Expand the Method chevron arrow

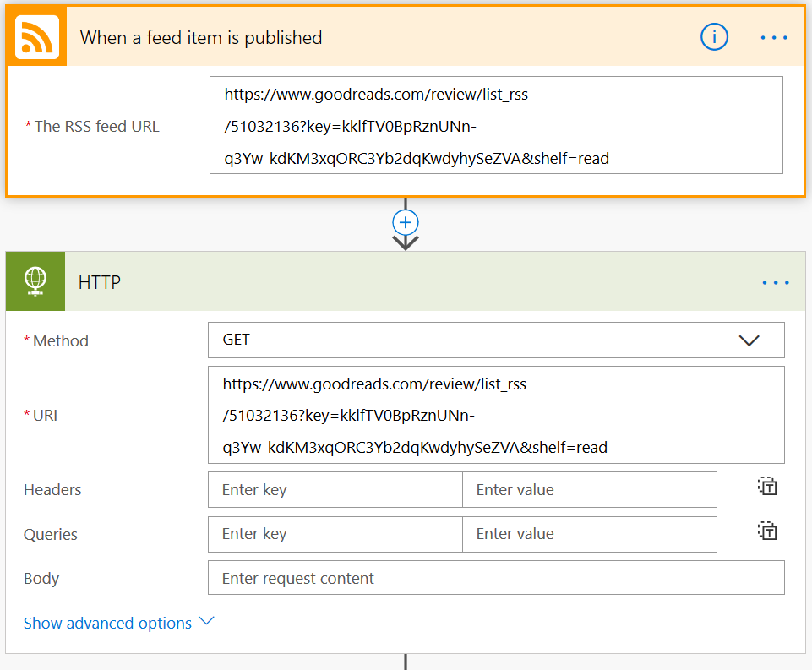[749, 340]
